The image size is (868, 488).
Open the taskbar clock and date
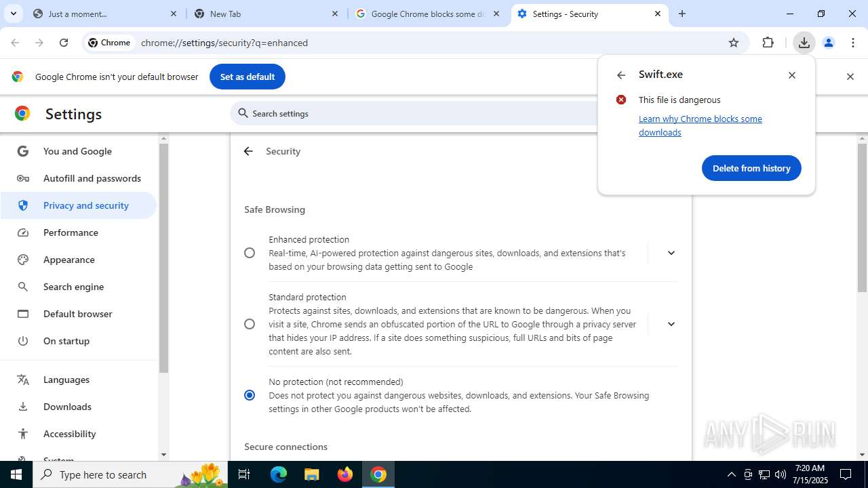click(x=810, y=474)
